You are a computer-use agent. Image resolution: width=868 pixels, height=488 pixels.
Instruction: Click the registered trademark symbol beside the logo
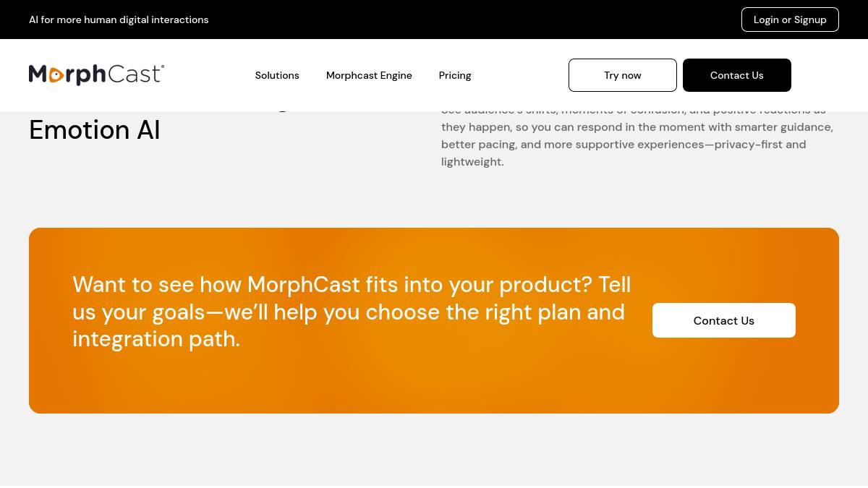tap(162, 67)
